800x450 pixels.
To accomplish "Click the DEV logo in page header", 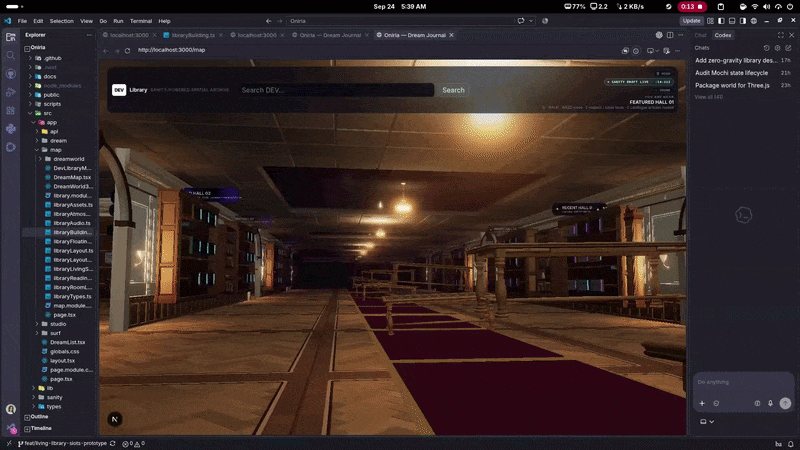I will point(119,90).
